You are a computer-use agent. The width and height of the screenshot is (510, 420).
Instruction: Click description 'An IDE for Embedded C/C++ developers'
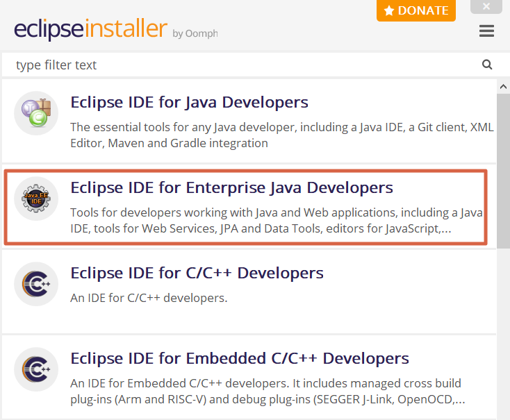coord(268,391)
